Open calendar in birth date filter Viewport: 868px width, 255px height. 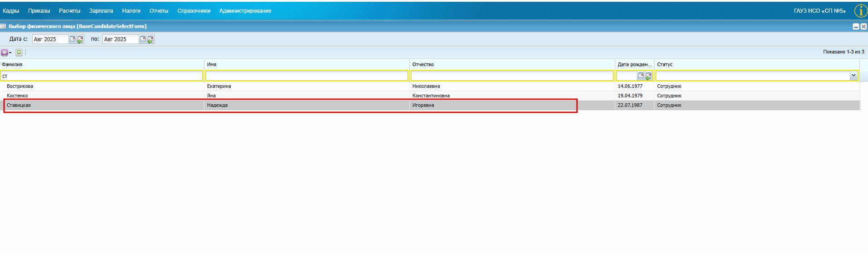tap(640, 76)
